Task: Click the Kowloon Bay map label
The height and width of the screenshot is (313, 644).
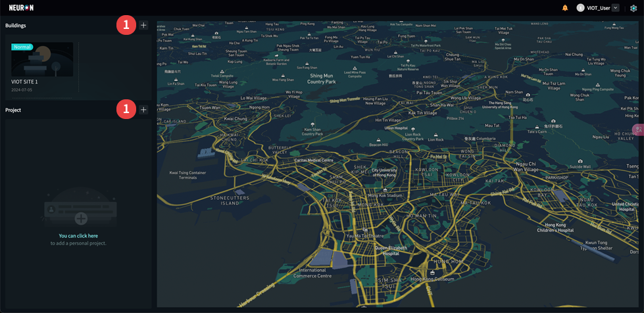Action: [x=542, y=192]
